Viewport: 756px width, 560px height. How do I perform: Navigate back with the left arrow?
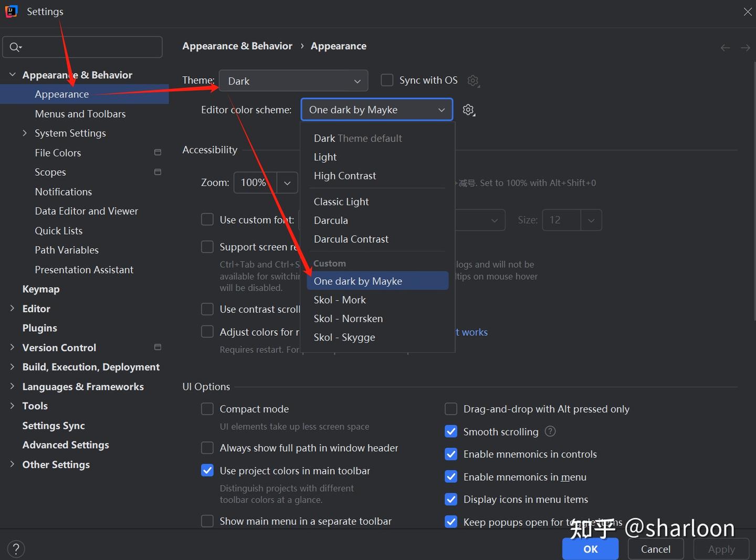pos(725,48)
